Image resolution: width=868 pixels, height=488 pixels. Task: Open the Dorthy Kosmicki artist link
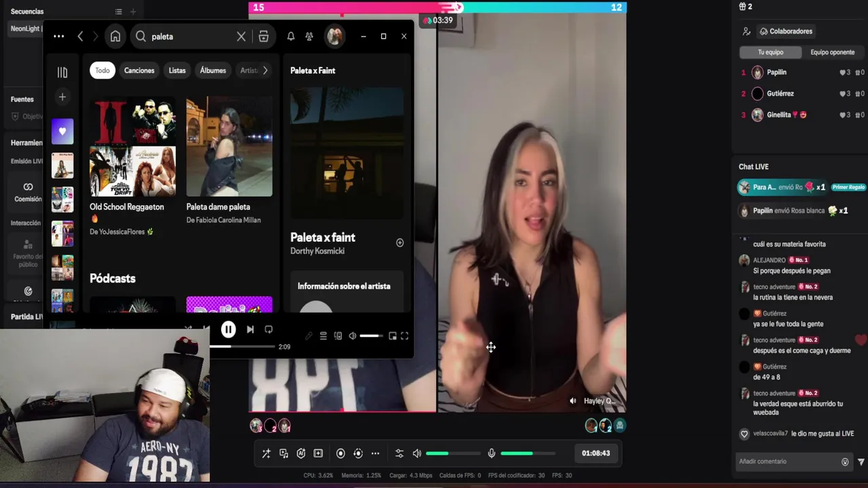317,251
